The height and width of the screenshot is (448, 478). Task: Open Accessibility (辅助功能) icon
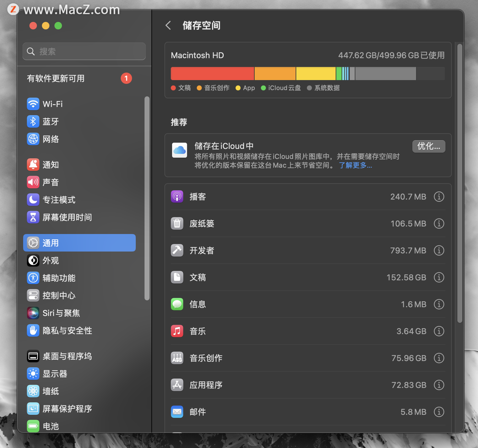coord(33,278)
